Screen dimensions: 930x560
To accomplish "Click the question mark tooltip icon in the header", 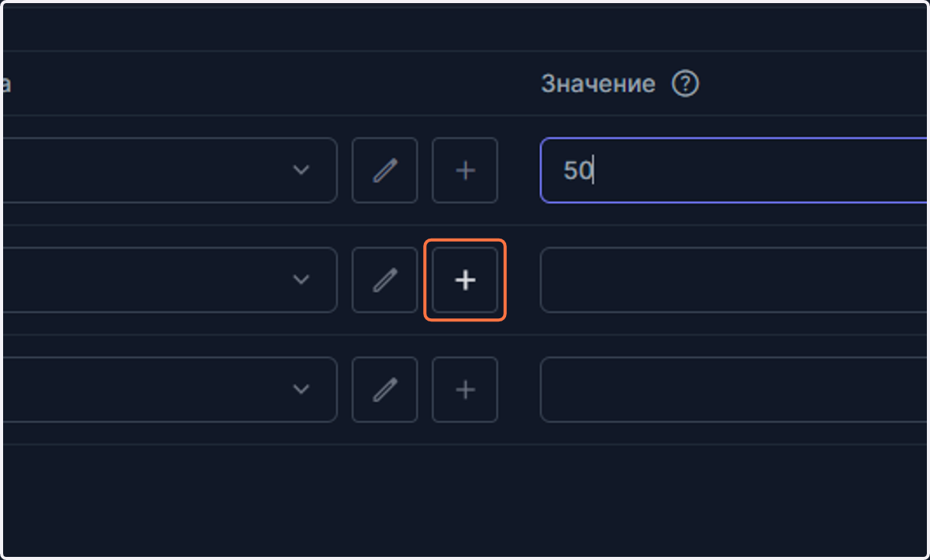I will [685, 84].
